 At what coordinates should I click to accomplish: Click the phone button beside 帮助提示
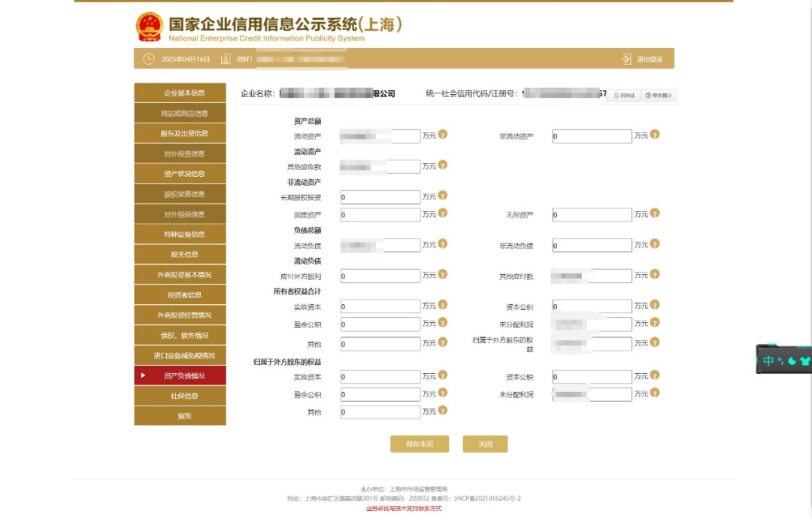[624, 96]
